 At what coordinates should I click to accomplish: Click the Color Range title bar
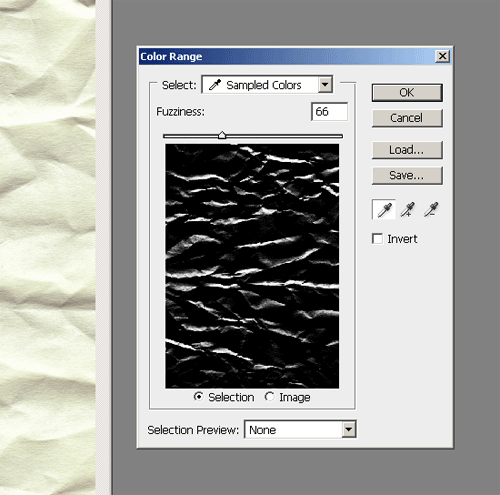(295, 56)
